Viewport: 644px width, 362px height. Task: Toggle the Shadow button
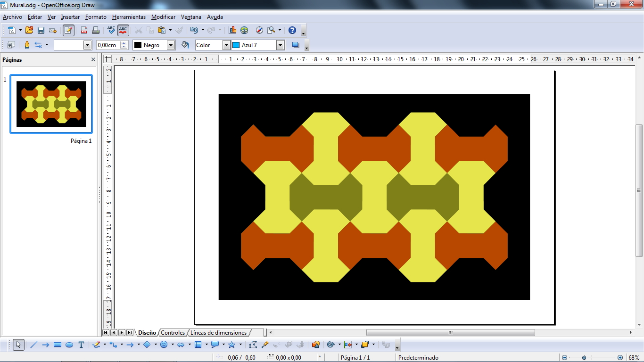tap(296, 45)
